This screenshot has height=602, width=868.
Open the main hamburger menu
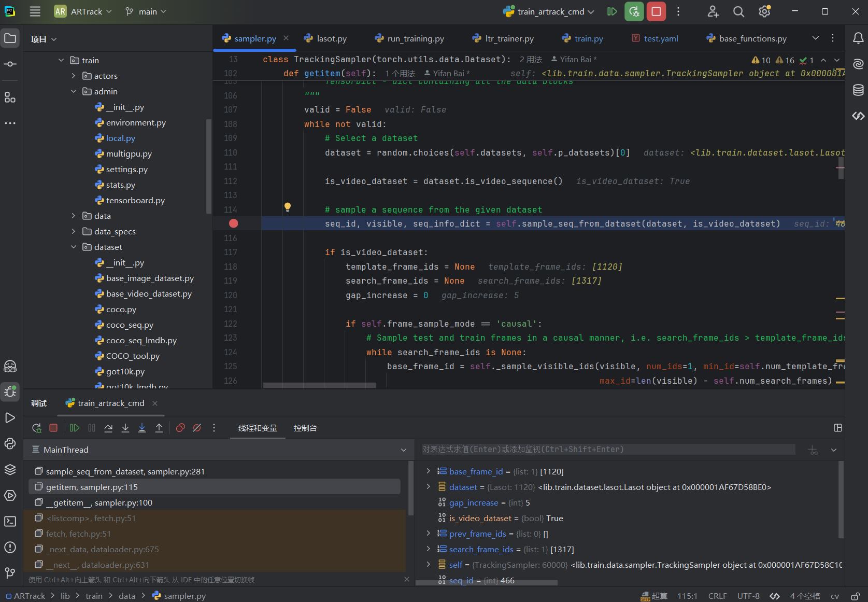point(35,11)
